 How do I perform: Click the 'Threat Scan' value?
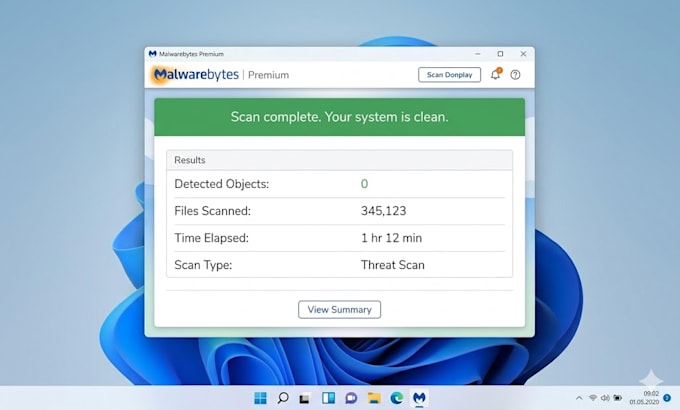pyautogui.click(x=392, y=265)
